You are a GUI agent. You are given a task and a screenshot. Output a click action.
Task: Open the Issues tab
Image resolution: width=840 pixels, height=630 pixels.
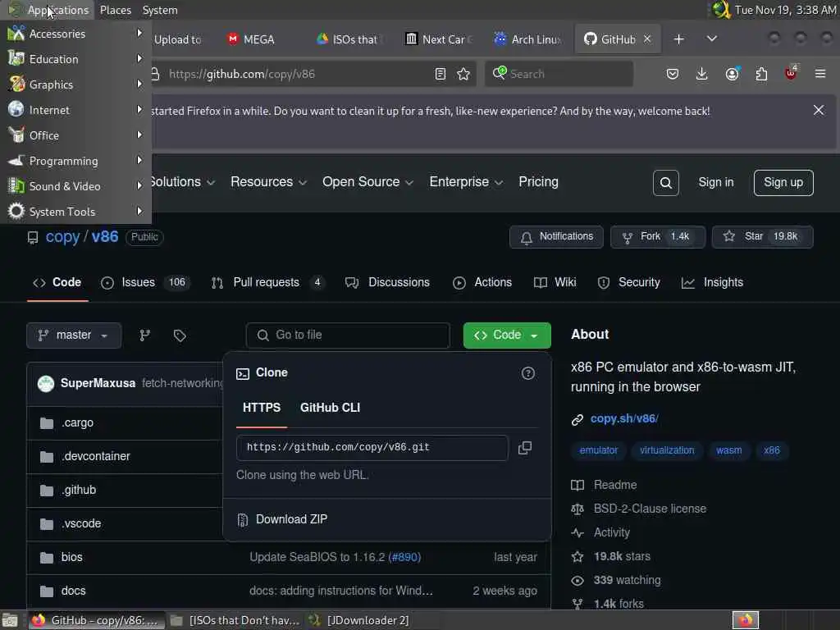(x=145, y=282)
